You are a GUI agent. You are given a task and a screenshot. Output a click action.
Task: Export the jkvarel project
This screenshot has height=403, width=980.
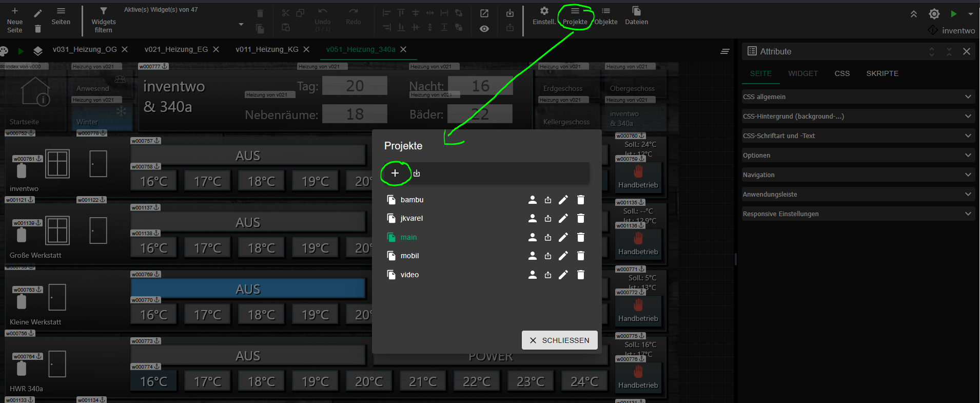click(x=548, y=218)
